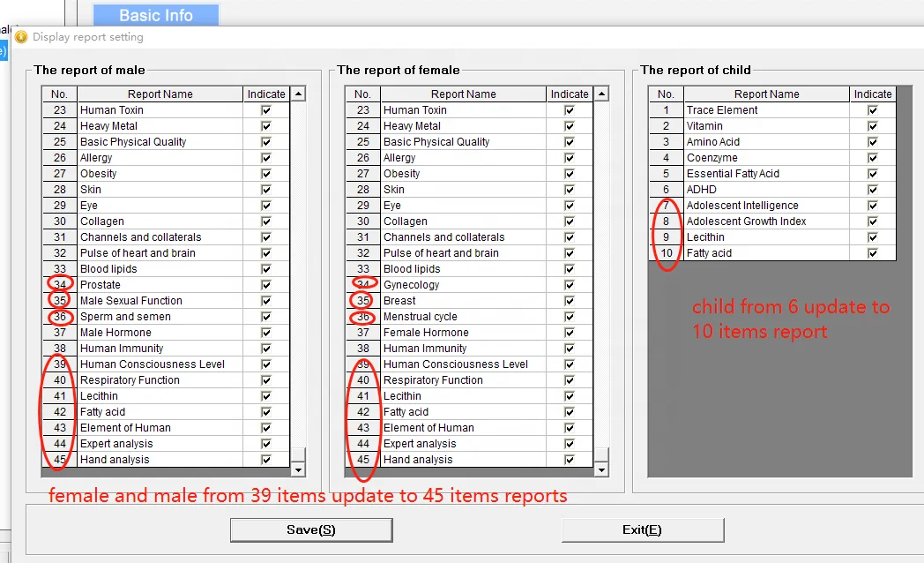
Task: Uncheck Menstrual cycle in the female list
Action: point(570,316)
